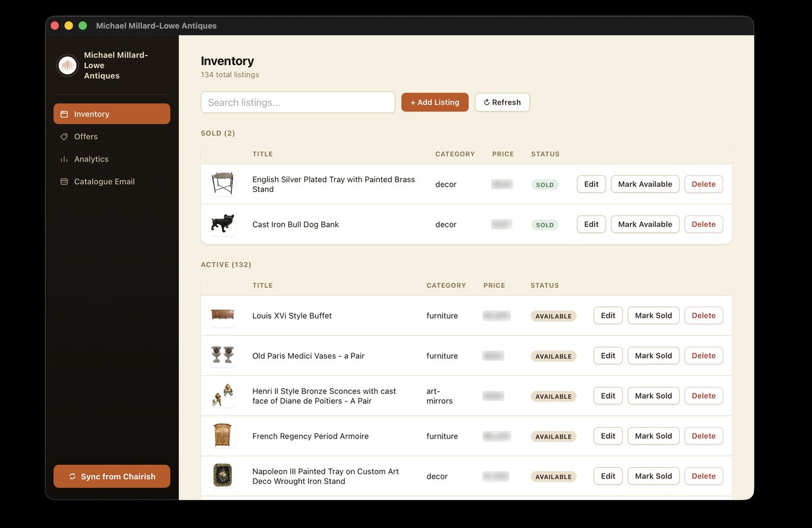Delete the Old Paris Medici Vases listing
Viewport: 812px width, 528px height.
point(704,355)
